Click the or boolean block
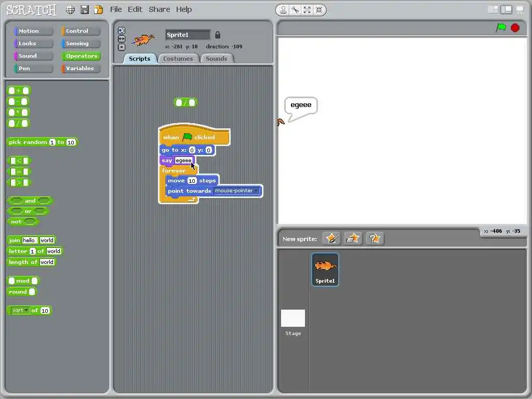 click(28, 211)
